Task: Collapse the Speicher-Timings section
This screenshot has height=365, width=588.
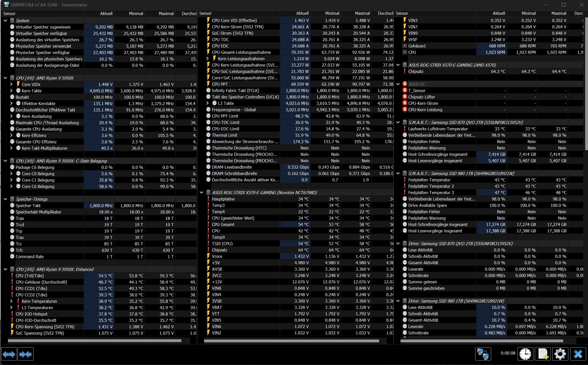Action: pos(5,199)
